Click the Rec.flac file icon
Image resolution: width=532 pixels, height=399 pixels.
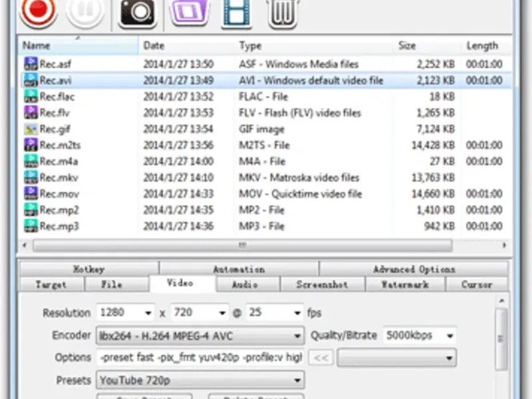pos(31,96)
